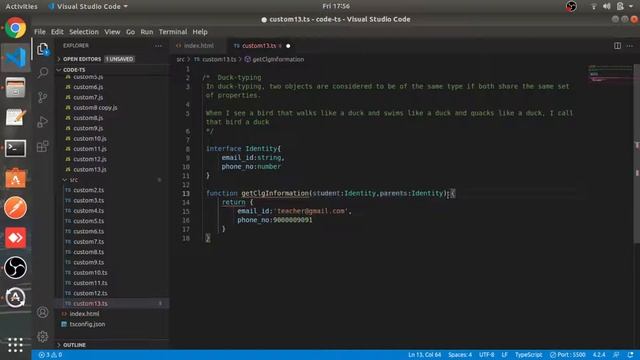
Task: Click the errors and warnings status indicator
Action: point(50,355)
